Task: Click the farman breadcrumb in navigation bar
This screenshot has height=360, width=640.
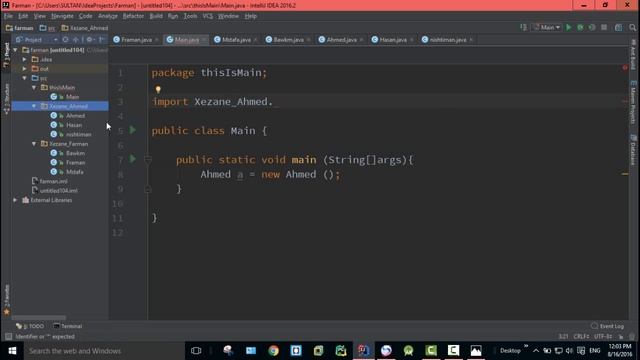Action: coord(20,28)
